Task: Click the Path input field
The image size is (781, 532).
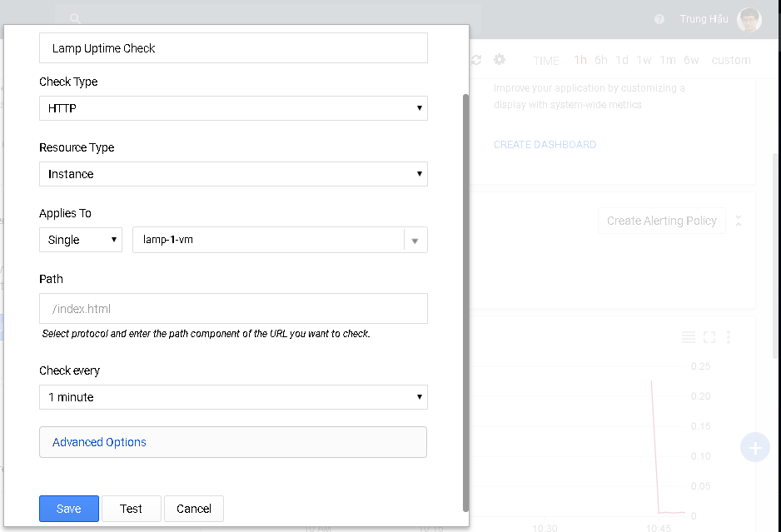Action: [233, 308]
